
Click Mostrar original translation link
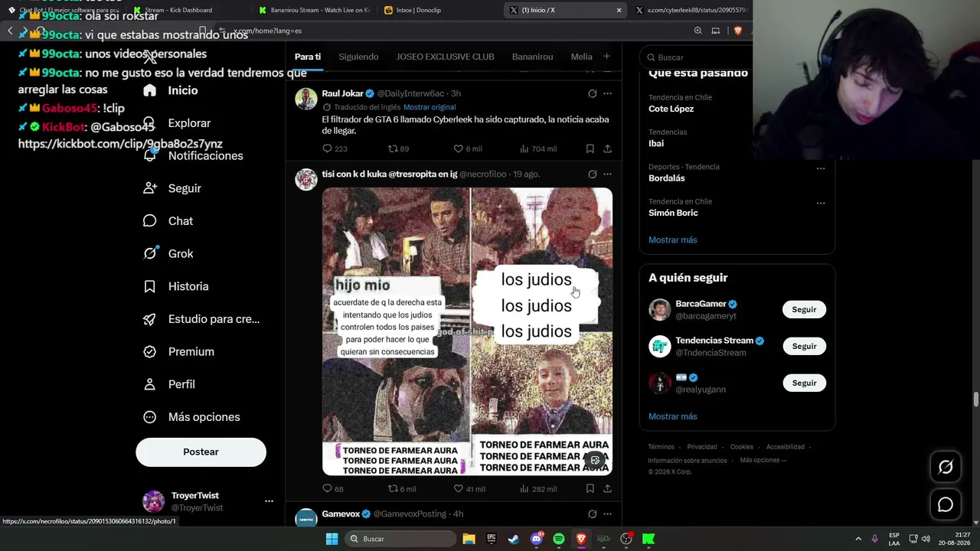click(x=430, y=107)
